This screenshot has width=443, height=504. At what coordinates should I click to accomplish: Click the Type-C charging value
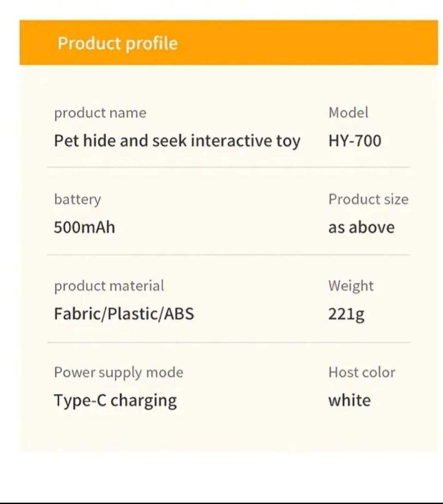pos(115,401)
